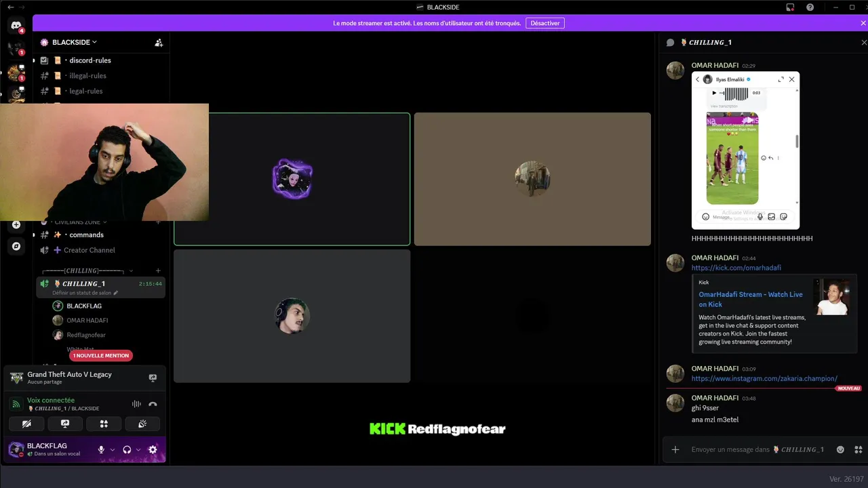Open the inbox icon in title bar
The height and width of the screenshot is (488, 868).
pyautogui.click(x=790, y=7)
